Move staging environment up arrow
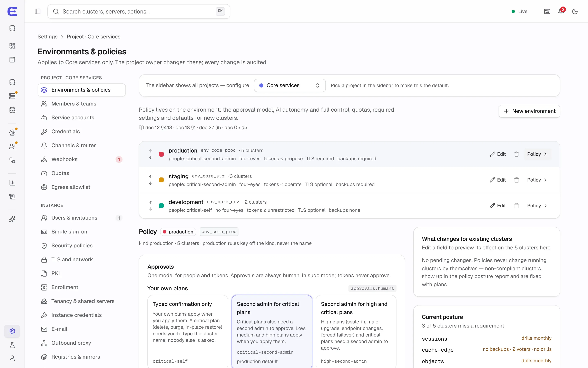The height and width of the screenshot is (368, 588). tap(151, 176)
